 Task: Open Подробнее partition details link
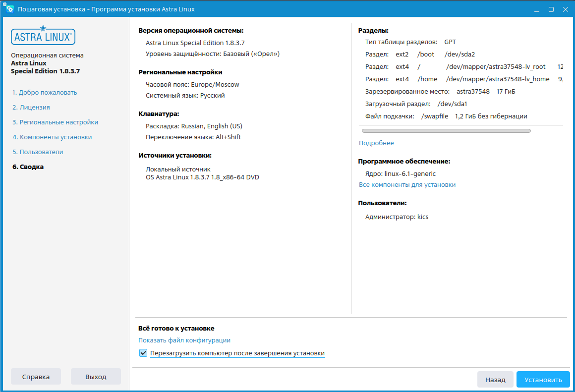point(376,143)
